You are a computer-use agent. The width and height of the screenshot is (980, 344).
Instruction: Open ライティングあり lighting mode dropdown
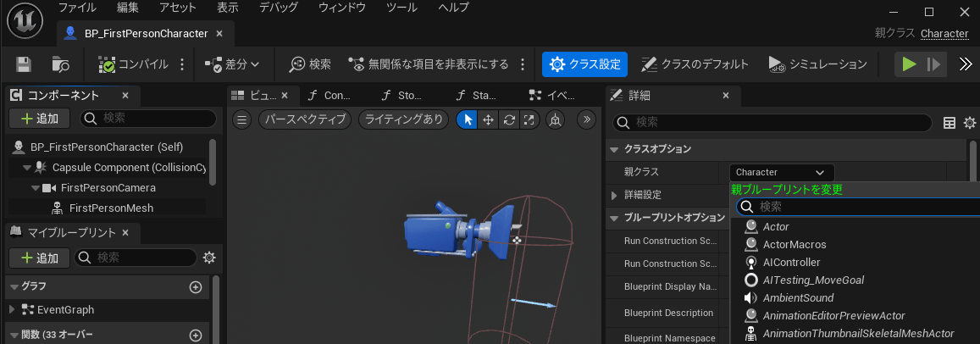[404, 119]
